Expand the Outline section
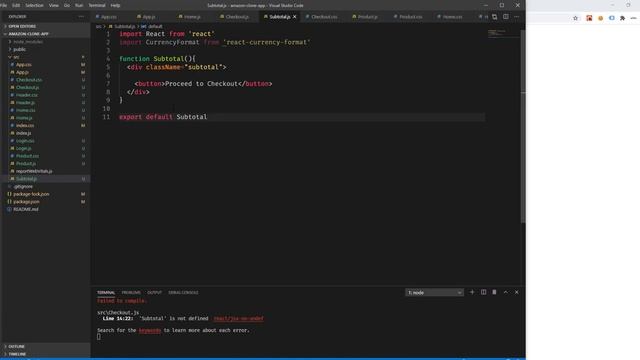The image size is (640, 360). click(16, 346)
